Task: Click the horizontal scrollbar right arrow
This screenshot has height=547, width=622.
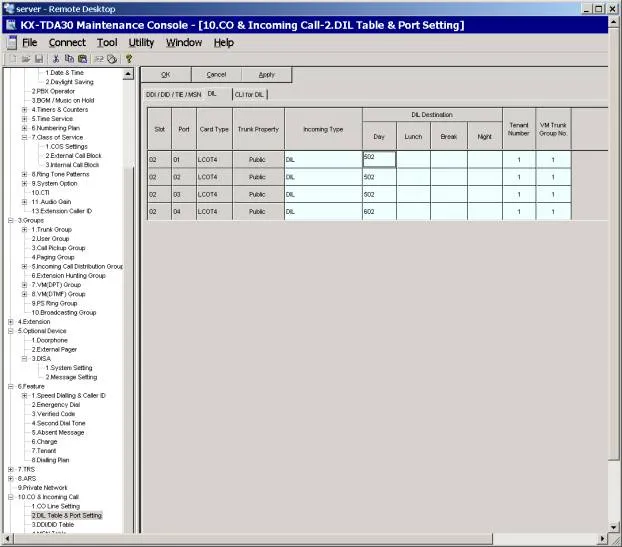Action: [x=603, y=539]
